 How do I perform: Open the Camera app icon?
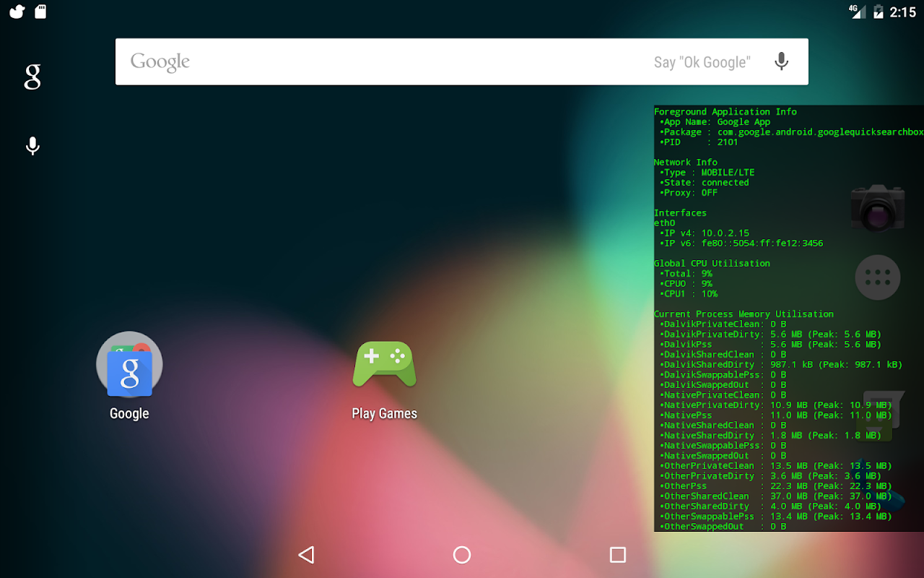877,207
